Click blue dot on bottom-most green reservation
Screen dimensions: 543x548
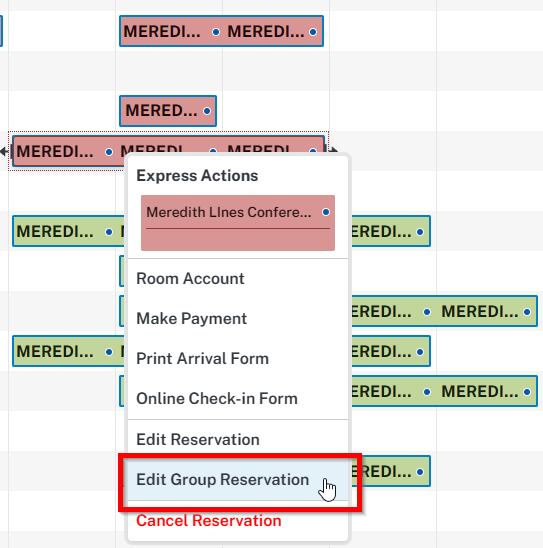[x=420, y=472]
